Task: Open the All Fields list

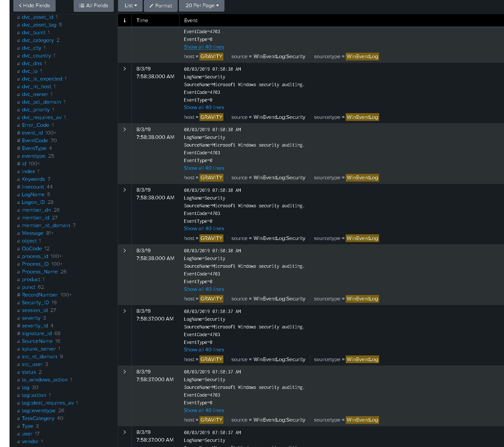Action: point(93,6)
